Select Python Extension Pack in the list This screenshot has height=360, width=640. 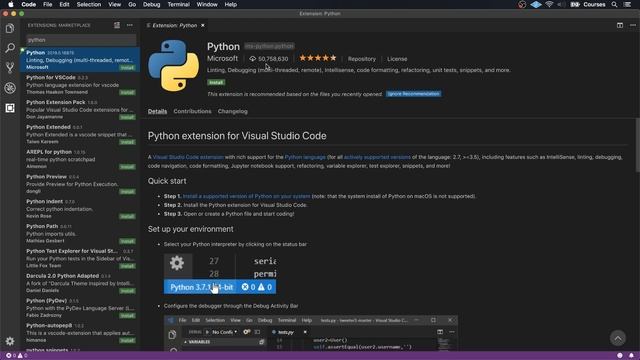click(80, 109)
